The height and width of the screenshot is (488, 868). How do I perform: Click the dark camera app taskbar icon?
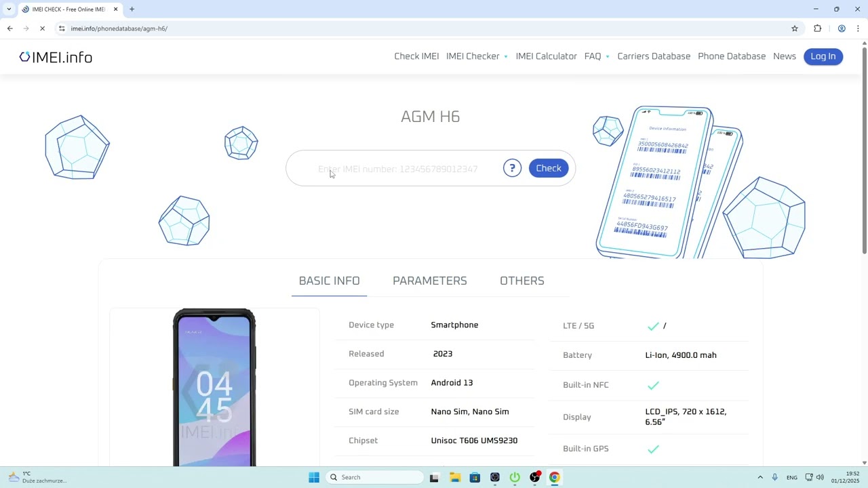coord(495,477)
